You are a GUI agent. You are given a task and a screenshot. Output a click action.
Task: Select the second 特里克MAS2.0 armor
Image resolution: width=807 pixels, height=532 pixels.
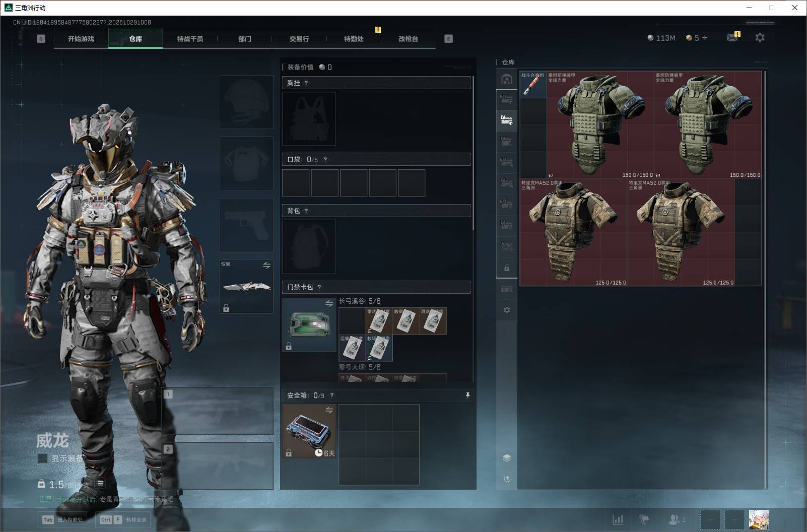pos(681,232)
